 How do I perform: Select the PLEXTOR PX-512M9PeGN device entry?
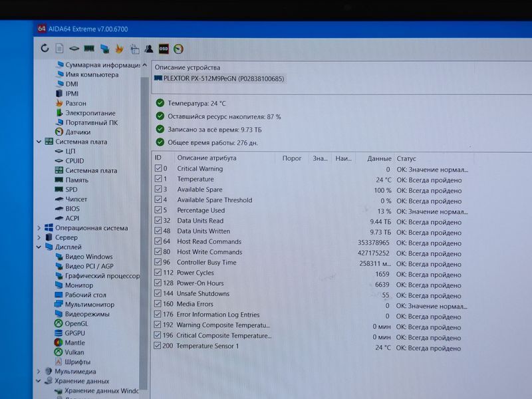[x=219, y=78]
